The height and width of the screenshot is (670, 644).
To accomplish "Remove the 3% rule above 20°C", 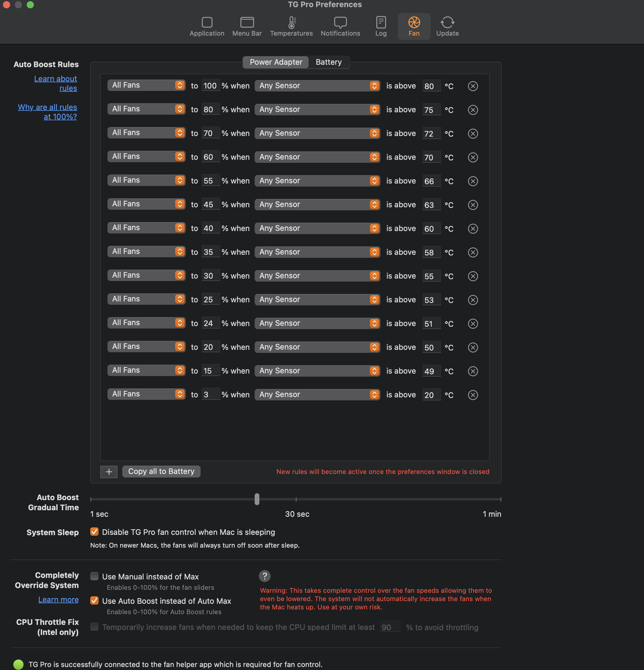I will [x=472, y=395].
